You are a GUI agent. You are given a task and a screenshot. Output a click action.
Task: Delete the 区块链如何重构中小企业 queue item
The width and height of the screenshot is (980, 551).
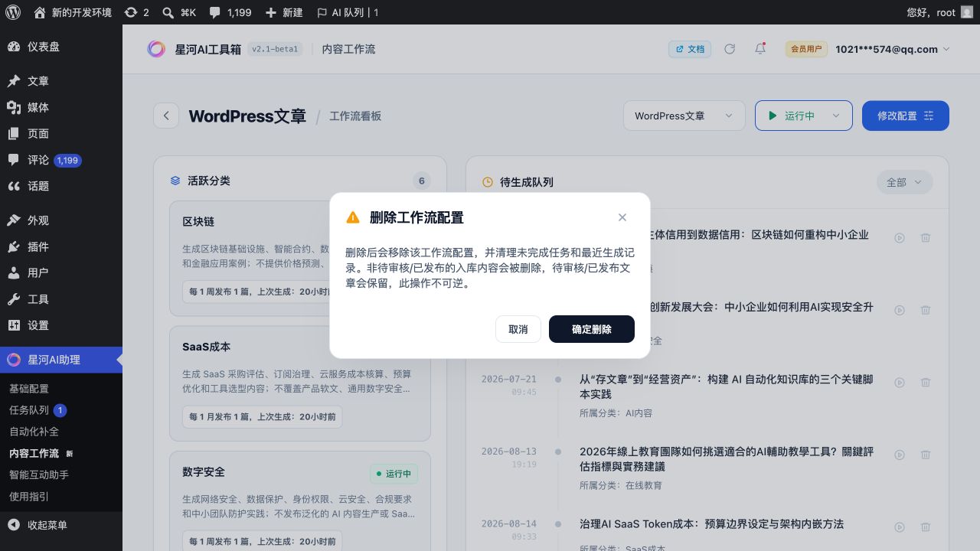926,238
